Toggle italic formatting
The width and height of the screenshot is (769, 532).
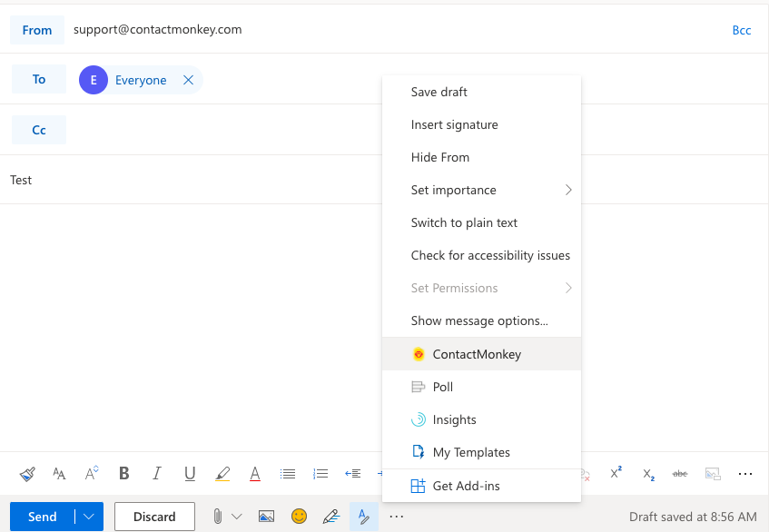click(157, 474)
